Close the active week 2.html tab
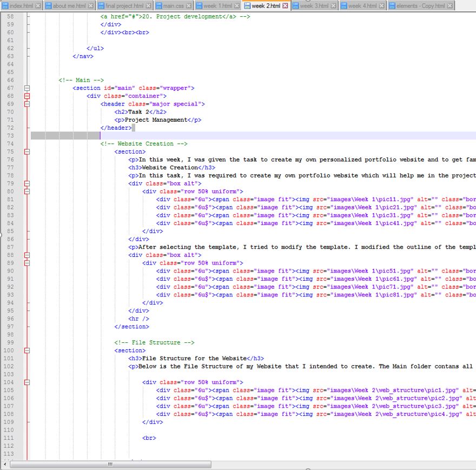The image size is (476, 470). 286,6
